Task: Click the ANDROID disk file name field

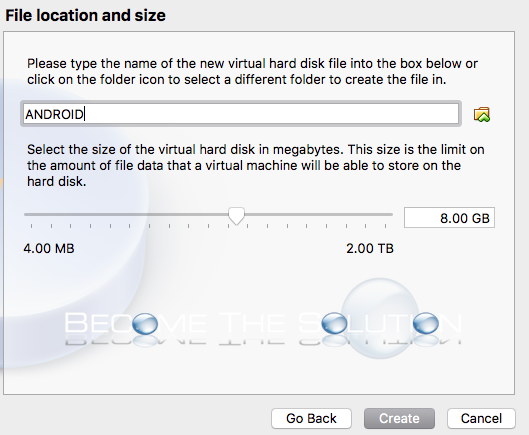Action: (x=241, y=114)
